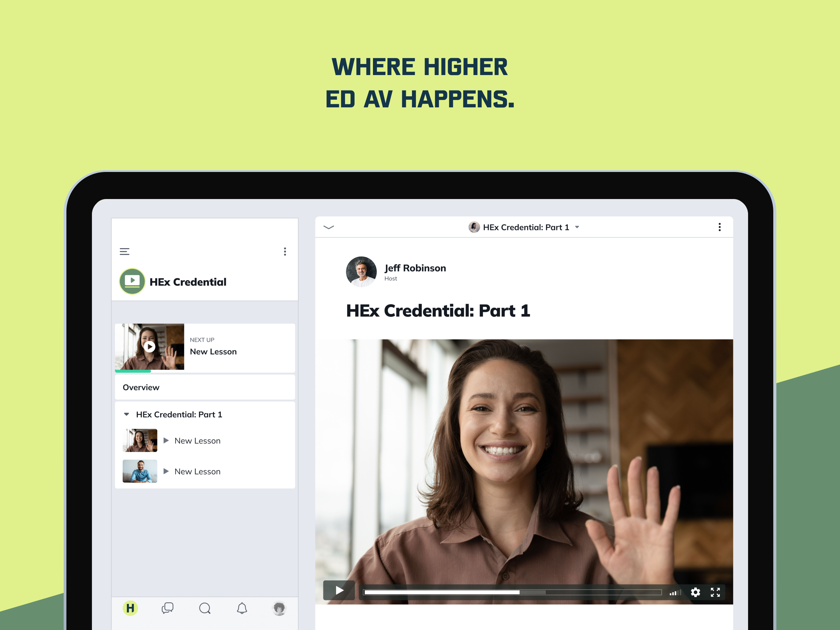Select the Overview tab
Screen dimensions: 840x630
[x=205, y=387]
